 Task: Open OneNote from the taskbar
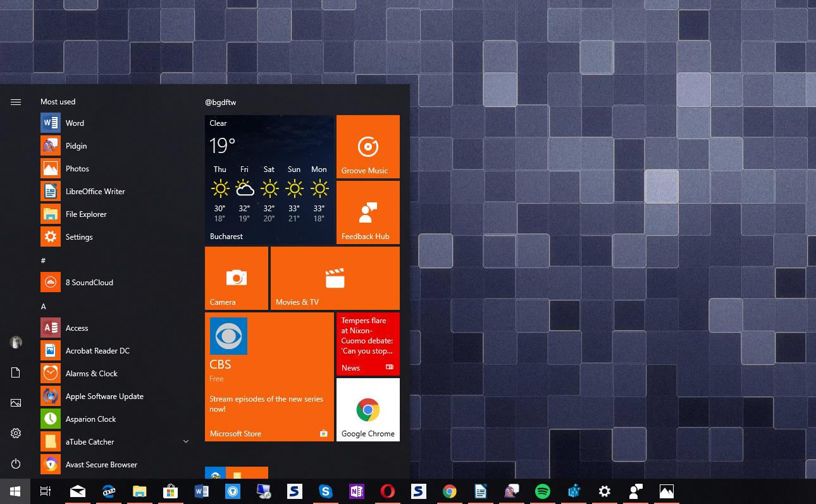click(x=357, y=491)
